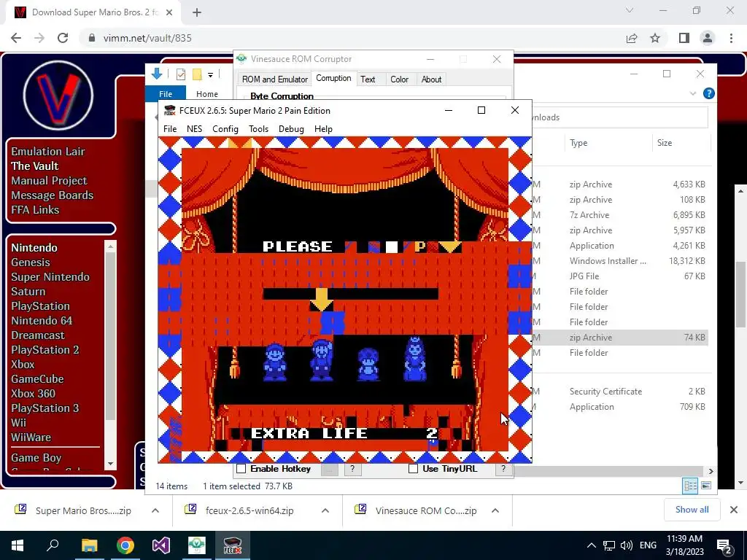Screen dimensions: 747x560
Task: Switch to Color tab in ROM Corruptor
Action: 399,79
